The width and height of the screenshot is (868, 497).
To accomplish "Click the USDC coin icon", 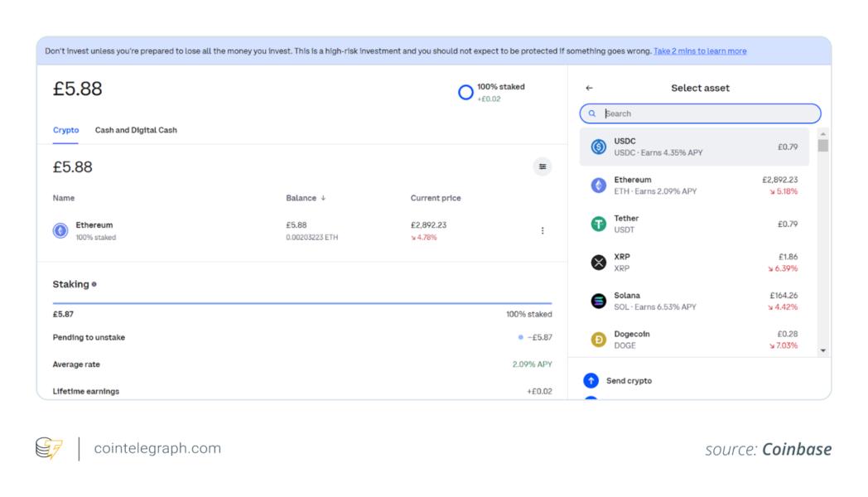I will point(599,147).
